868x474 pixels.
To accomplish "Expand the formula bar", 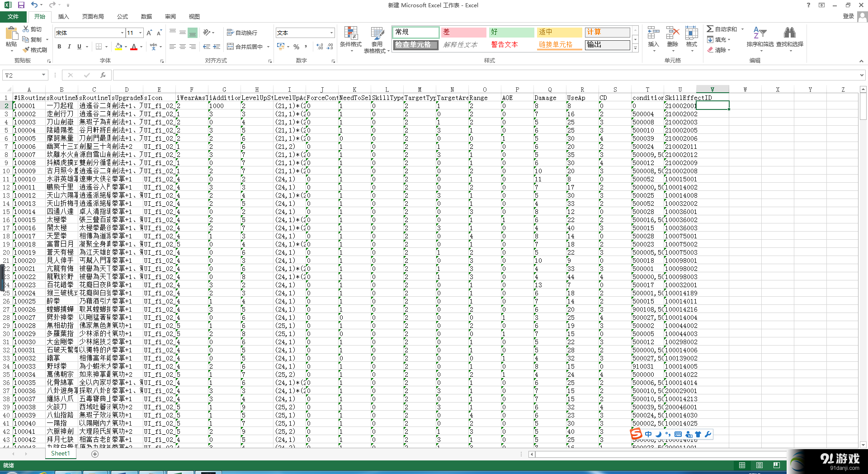I will point(862,75).
